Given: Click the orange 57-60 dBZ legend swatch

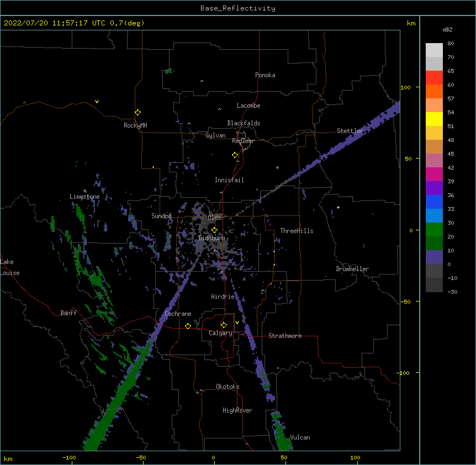Looking at the screenshot, I should pyautogui.click(x=434, y=92).
